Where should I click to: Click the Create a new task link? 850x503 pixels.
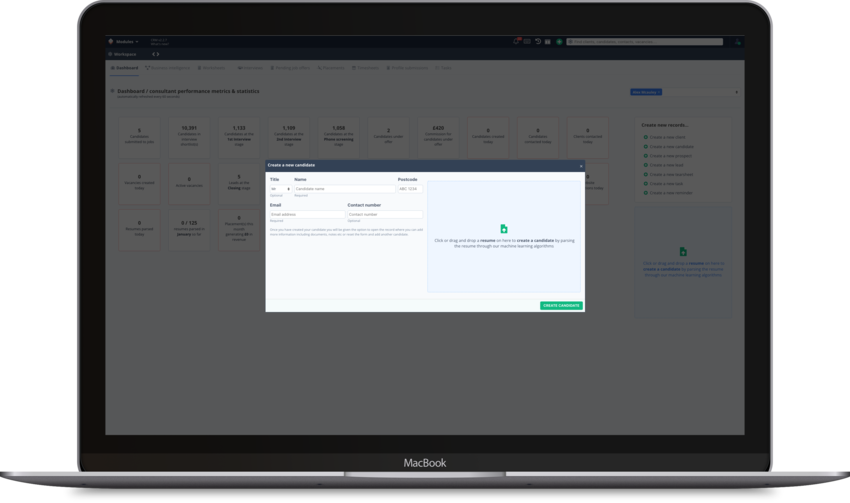click(666, 184)
